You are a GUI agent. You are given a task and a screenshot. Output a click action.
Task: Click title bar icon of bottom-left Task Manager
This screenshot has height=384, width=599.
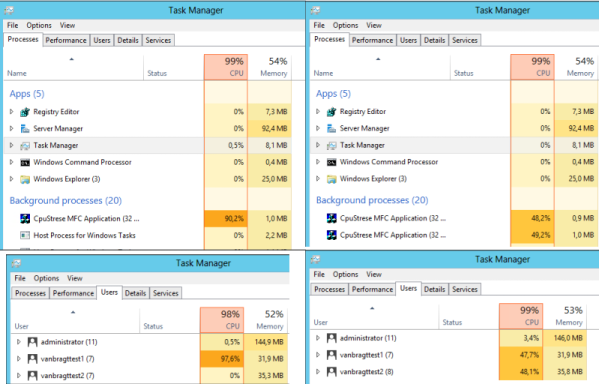coord(16,263)
